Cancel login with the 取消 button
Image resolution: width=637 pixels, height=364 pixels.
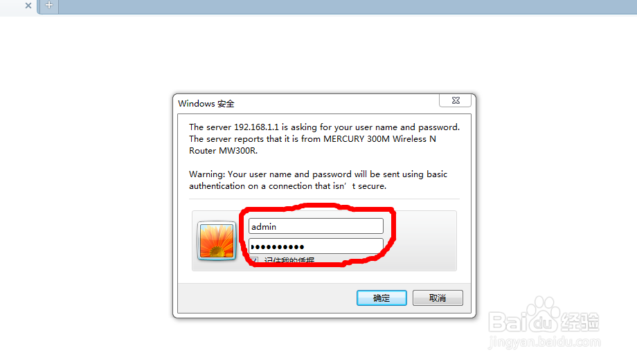pos(438,298)
